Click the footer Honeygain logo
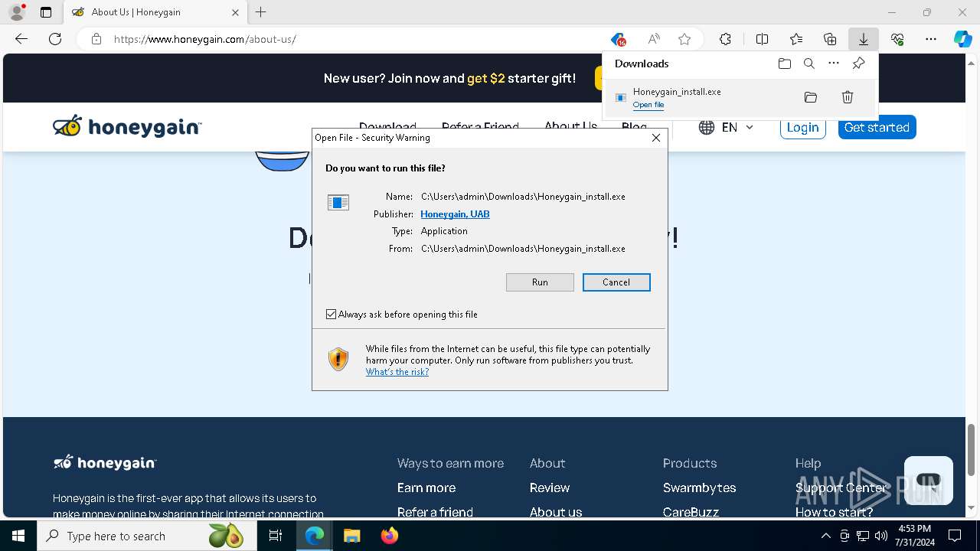 coord(105,462)
